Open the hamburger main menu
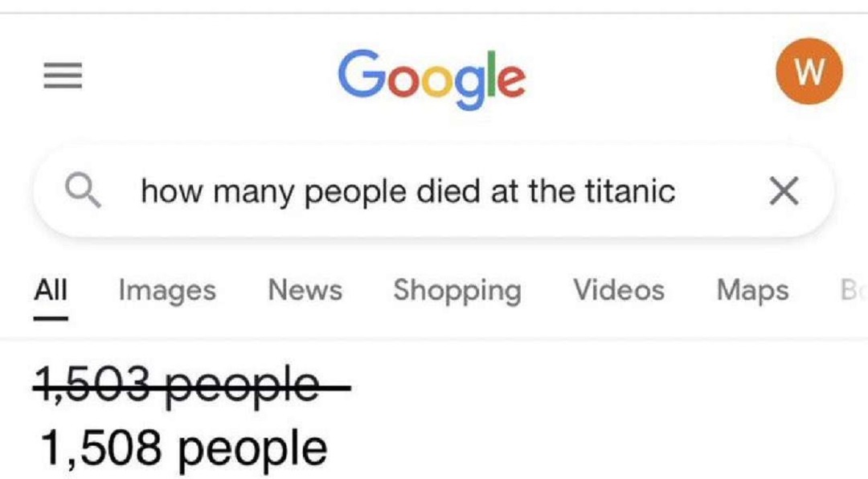Image resolution: width=868 pixels, height=479 pixels. [63, 76]
